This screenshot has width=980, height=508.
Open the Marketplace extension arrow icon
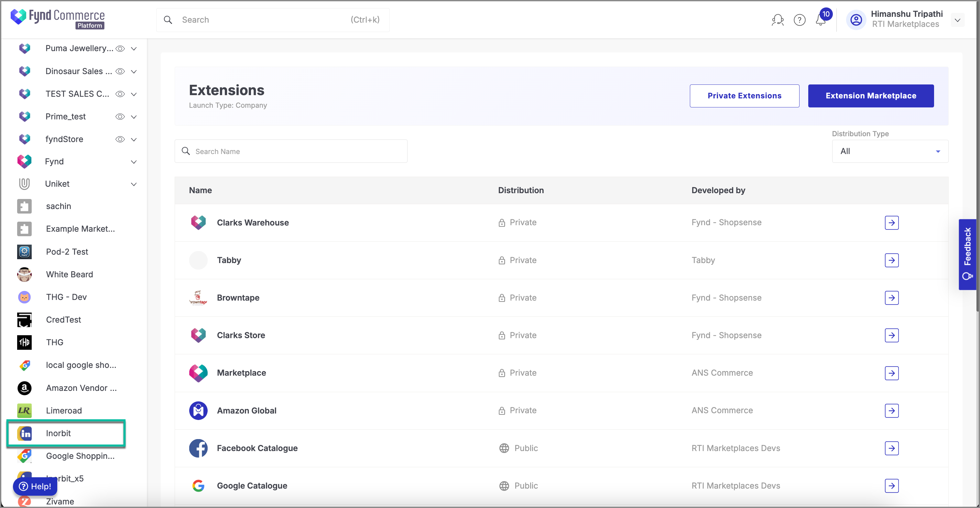click(891, 373)
